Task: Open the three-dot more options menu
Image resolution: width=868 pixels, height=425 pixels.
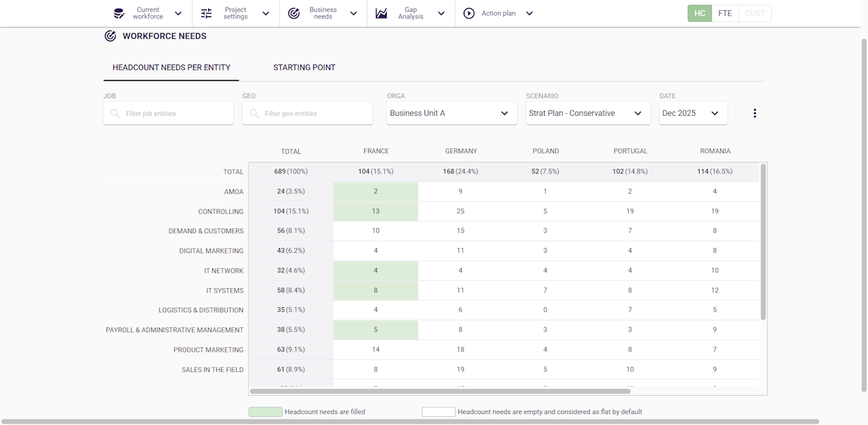Action: [x=754, y=113]
